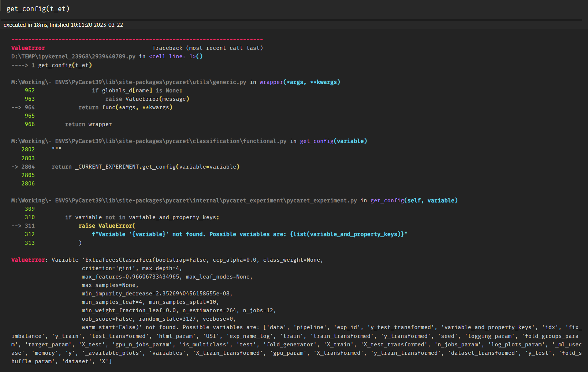Select 'X_train' in the possible variables list
The width and height of the screenshot is (588, 372).
point(339,344)
